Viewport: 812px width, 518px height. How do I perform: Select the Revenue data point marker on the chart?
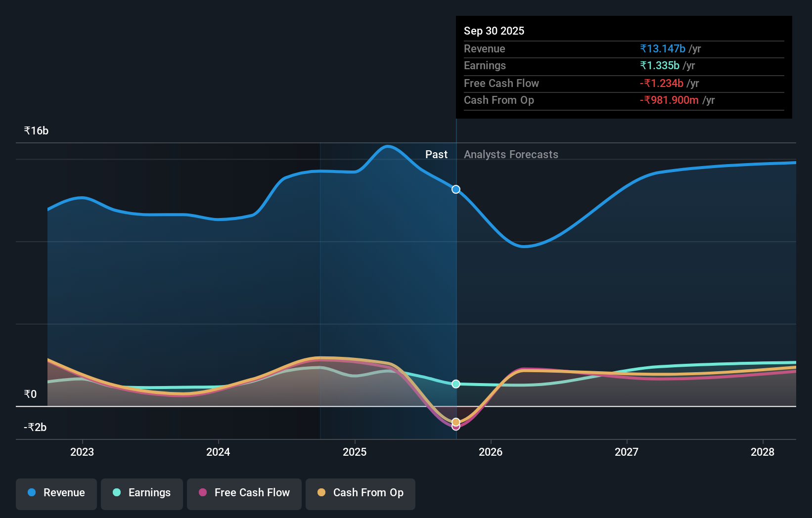pyautogui.click(x=455, y=189)
